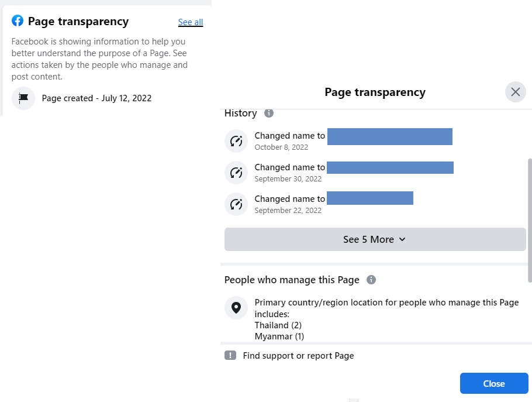The height and width of the screenshot is (402, 532).
Task: Click the Page created flag icon
Action: click(x=23, y=98)
